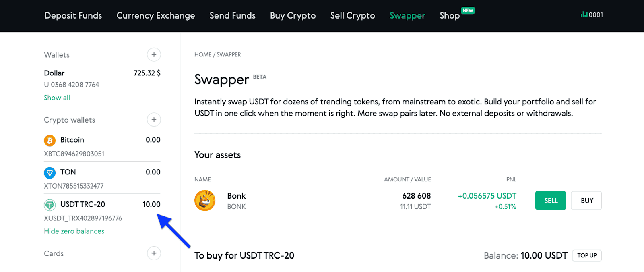Click the blue TON coin icon

point(50,173)
